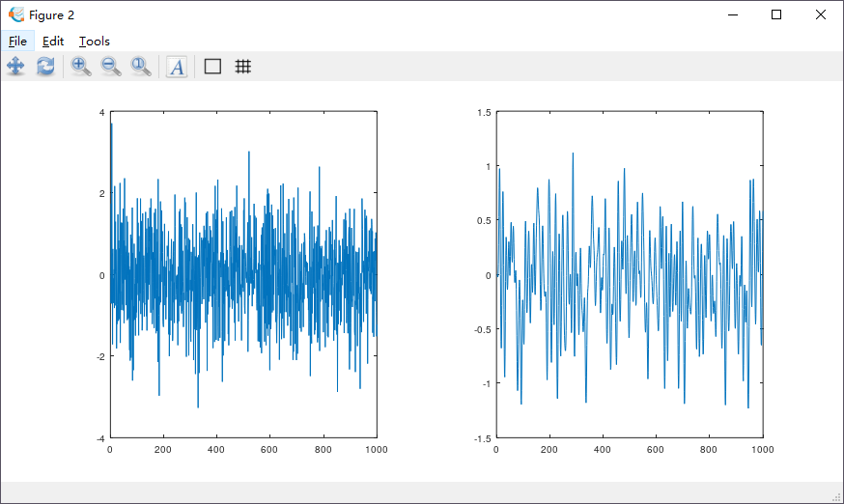Click the '-1.5' y-axis label of right plot

coord(483,438)
